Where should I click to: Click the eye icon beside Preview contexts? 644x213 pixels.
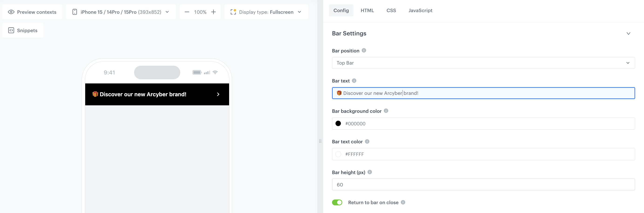11,12
